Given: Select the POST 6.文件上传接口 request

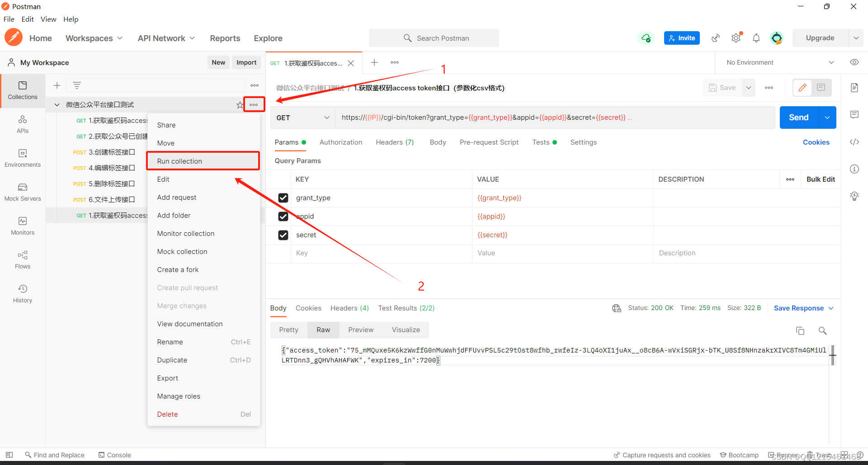Looking at the screenshot, I should (104, 200).
